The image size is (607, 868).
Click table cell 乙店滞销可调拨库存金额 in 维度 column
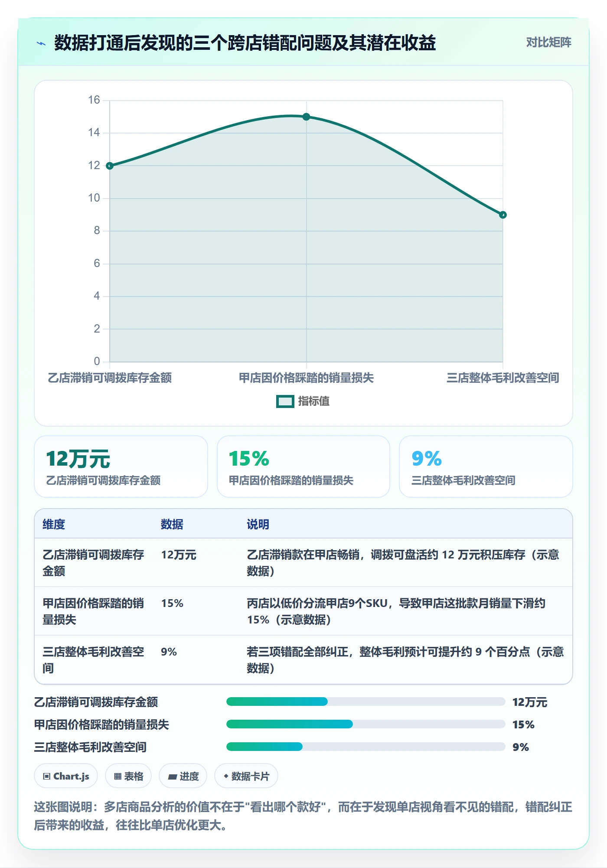[x=93, y=563]
